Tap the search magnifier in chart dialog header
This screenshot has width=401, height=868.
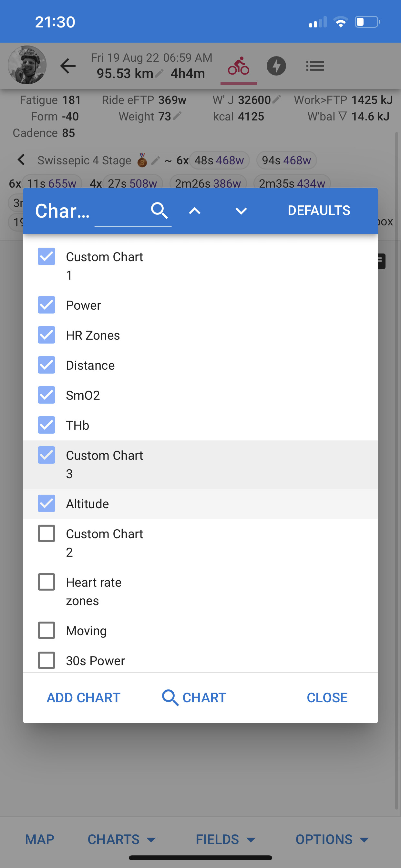[159, 211]
